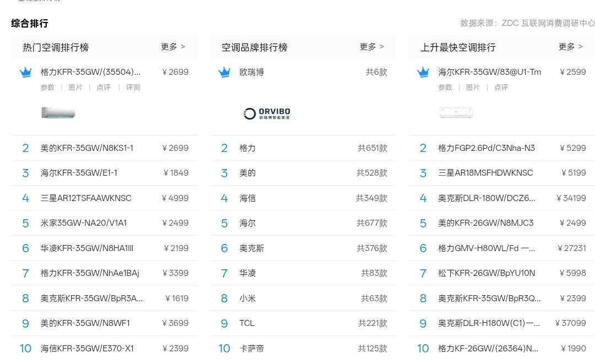
Task: Open 点评 under the 海尔KFR-35GW/83@U1-Tm listing
Action: (501, 87)
